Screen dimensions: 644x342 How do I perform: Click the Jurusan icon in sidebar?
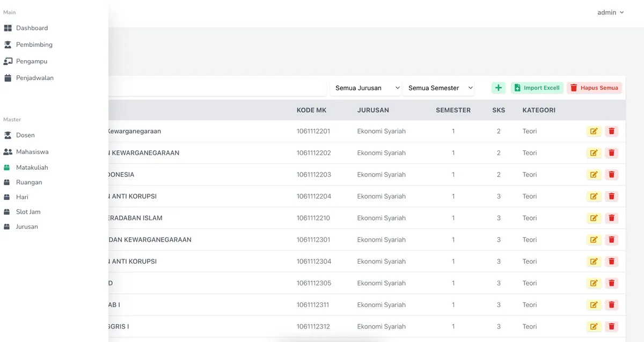click(7, 227)
